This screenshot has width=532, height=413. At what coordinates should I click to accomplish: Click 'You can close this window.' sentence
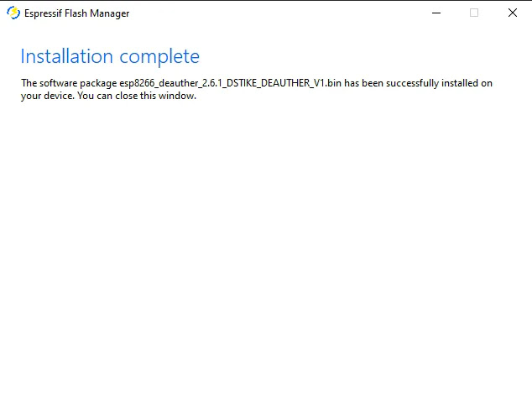point(137,96)
